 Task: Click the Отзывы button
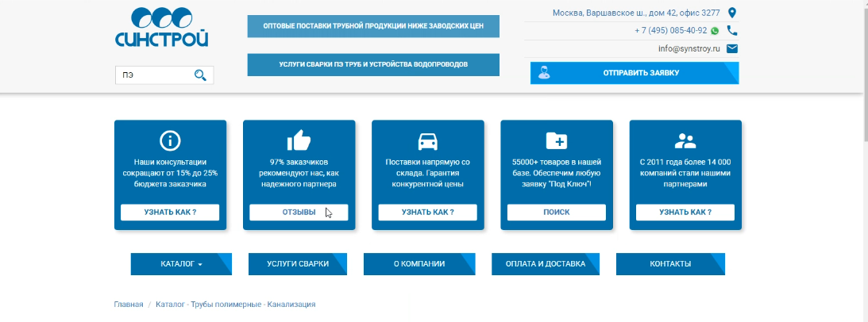click(299, 213)
